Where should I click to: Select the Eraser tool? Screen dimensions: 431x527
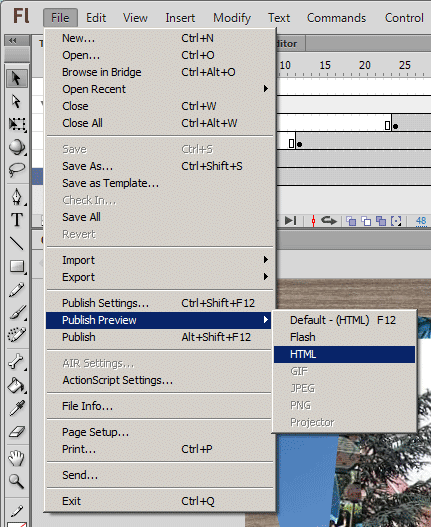click(16, 432)
